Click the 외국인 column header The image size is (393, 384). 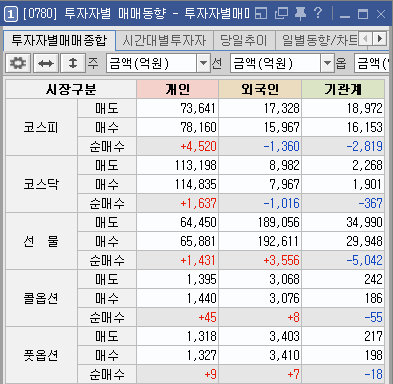click(x=260, y=89)
